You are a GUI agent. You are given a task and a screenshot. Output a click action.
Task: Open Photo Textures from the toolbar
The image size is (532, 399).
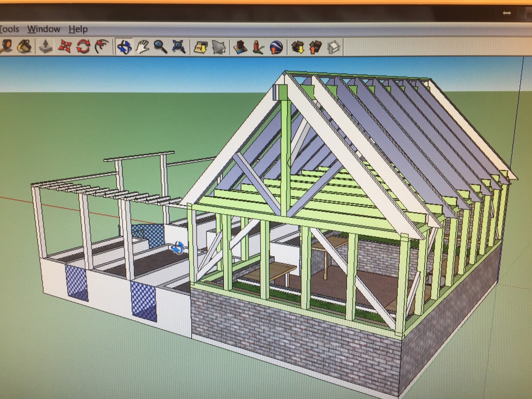(258, 47)
